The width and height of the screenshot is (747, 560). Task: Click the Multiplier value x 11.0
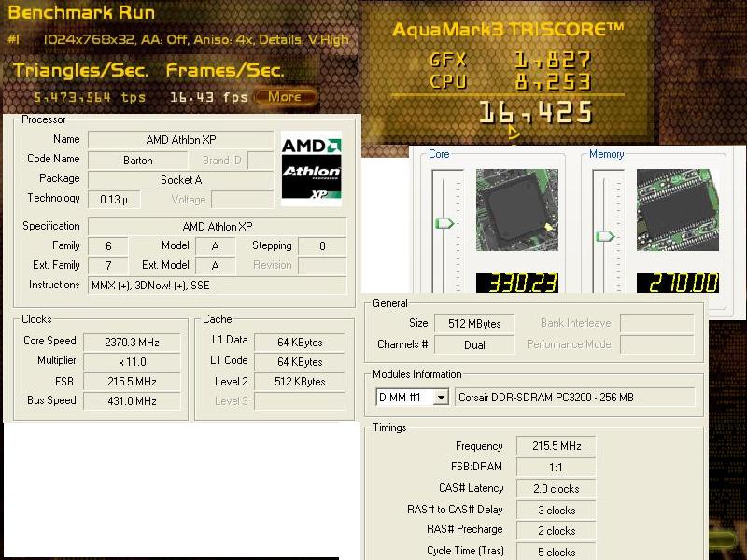click(x=132, y=362)
